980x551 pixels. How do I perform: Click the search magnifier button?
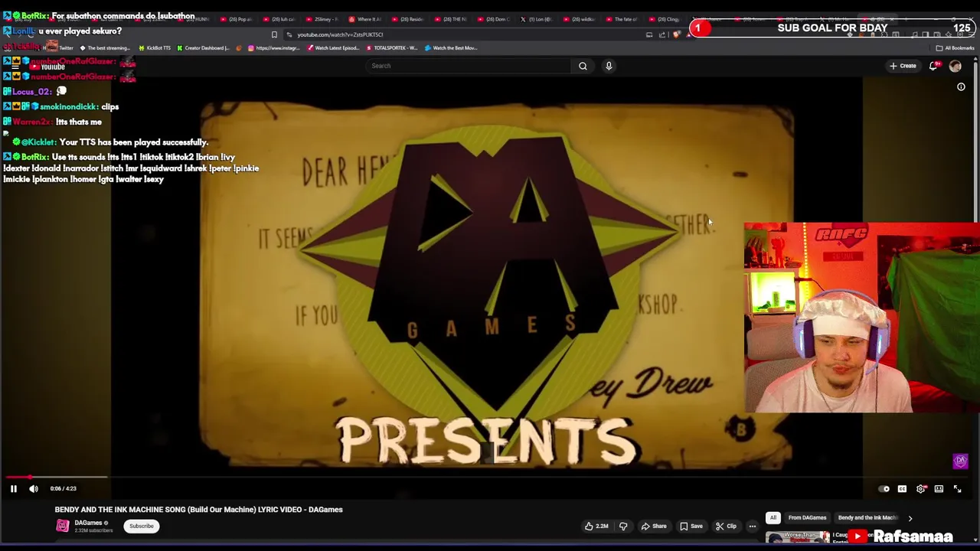583,66
